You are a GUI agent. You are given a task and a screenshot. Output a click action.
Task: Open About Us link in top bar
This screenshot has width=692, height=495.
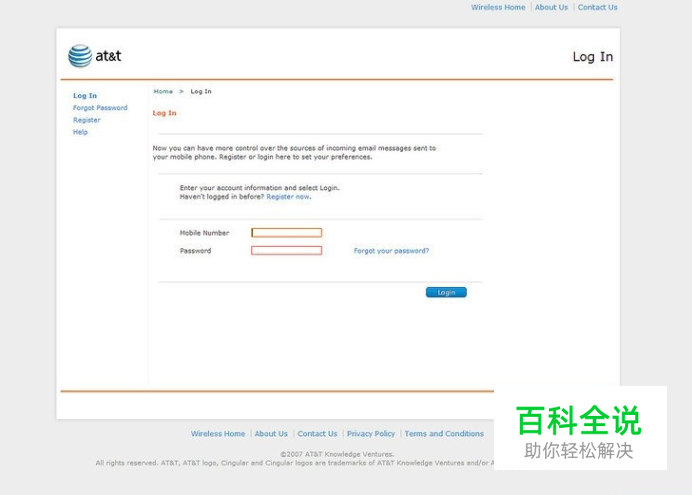(x=551, y=8)
